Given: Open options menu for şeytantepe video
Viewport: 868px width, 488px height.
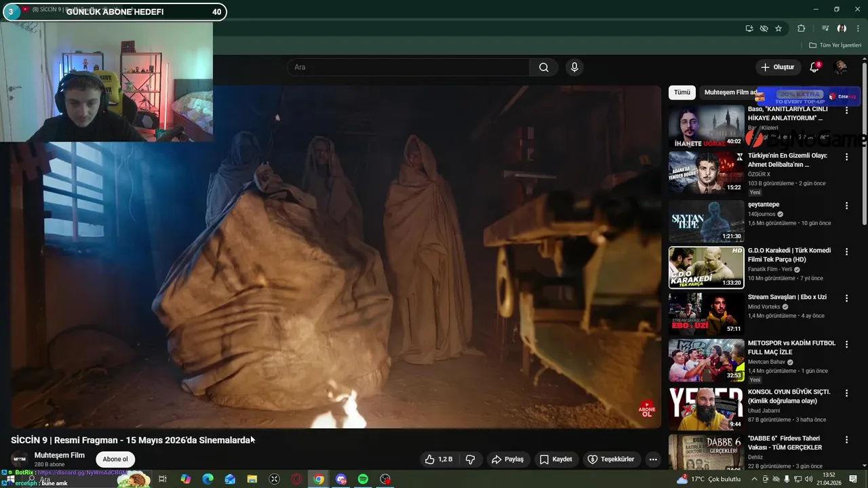Looking at the screenshot, I should (846, 205).
